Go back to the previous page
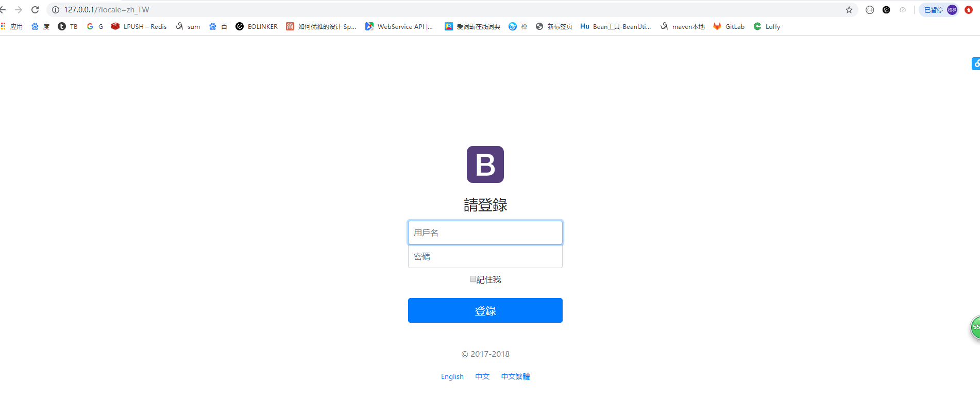Image resolution: width=980 pixels, height=413 pixels. 3,10
